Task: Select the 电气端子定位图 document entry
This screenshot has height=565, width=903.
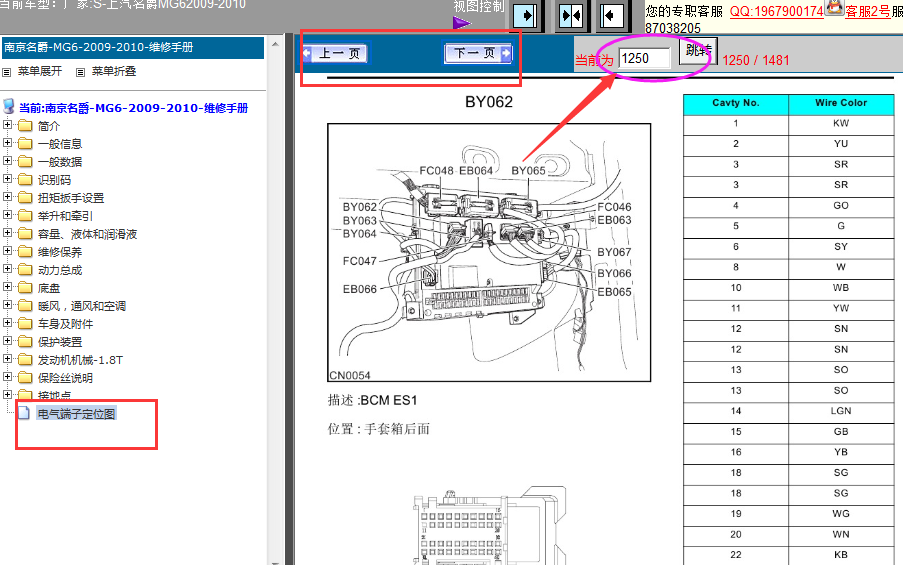Action: tap(76, 414)
